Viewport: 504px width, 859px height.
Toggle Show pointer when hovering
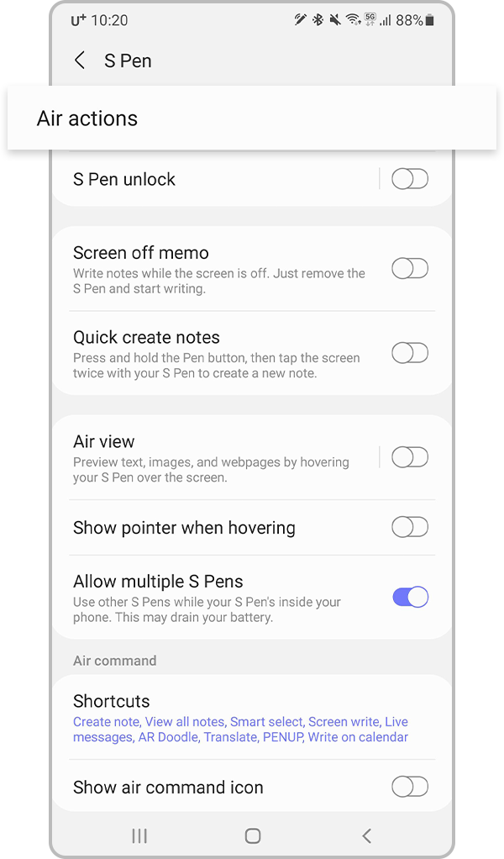point(410,527)
